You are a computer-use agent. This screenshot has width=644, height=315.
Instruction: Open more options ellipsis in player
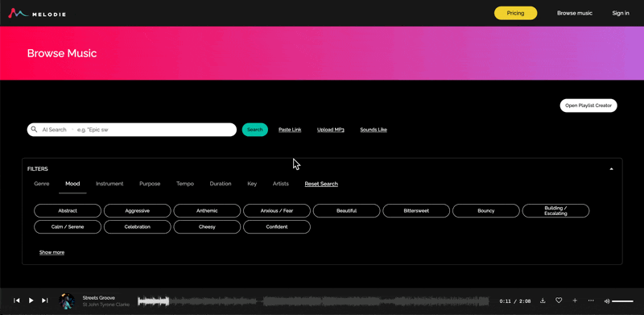(591, 300)
